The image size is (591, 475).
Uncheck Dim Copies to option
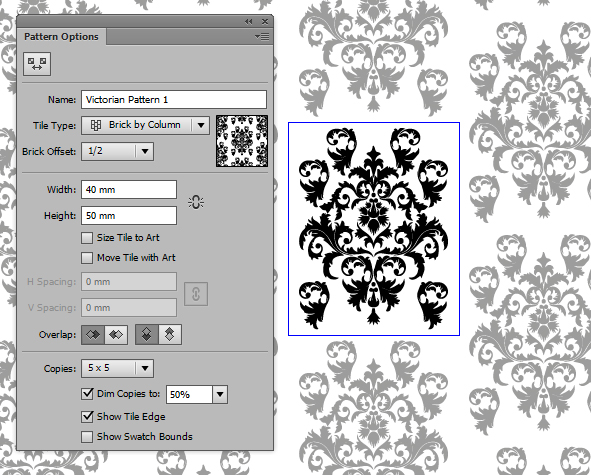click(87, 394)
